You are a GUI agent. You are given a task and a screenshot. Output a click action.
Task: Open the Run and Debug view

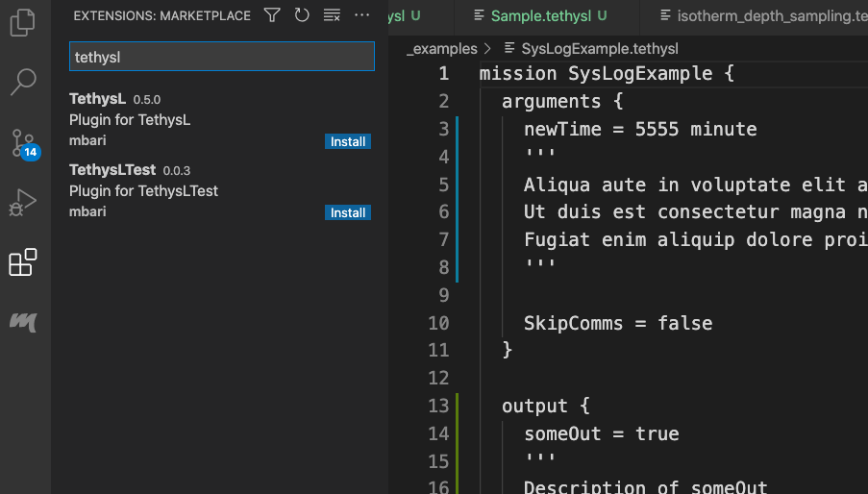coord(23,202)
